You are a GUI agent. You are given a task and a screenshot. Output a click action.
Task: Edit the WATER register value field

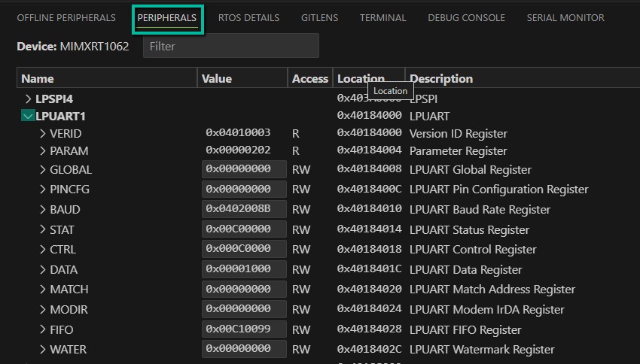[x=244, y=349]
